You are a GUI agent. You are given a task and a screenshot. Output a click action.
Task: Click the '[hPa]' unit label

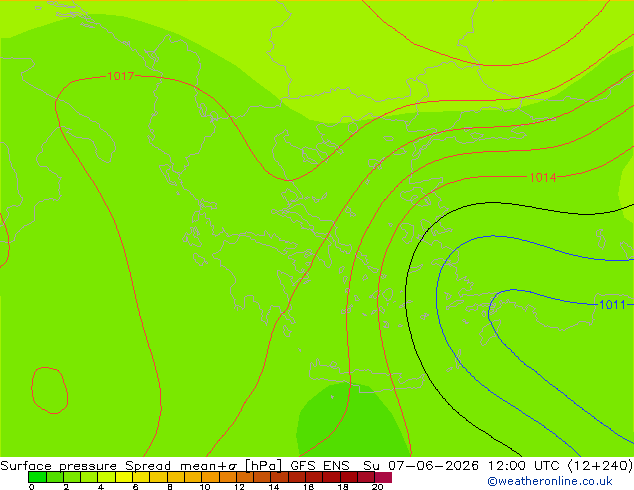[263, 465]
